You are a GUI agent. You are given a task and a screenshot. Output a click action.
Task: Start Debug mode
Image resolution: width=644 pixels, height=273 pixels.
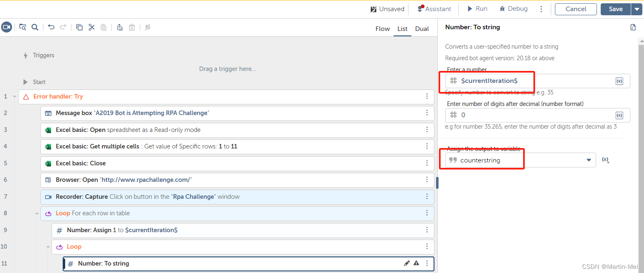click(x=513, y=9)
